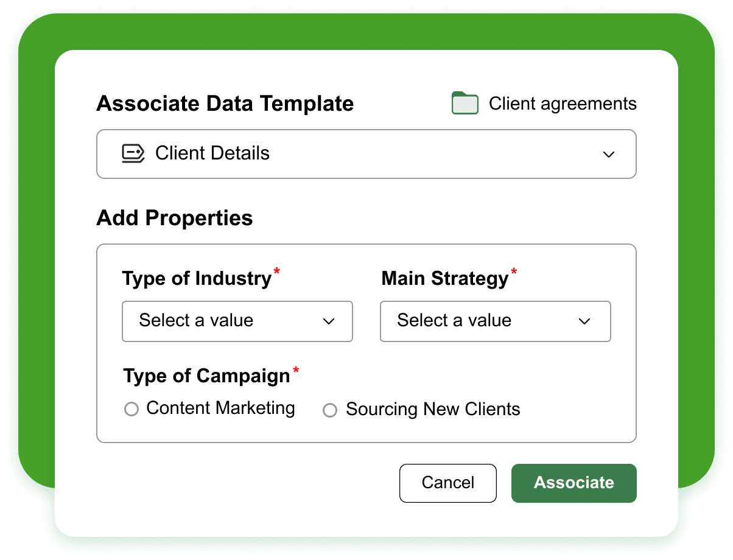Screen dimensions: 733x560
Task: Click the Select a value field for Main Strategy
Action: (x=495, y=321)
